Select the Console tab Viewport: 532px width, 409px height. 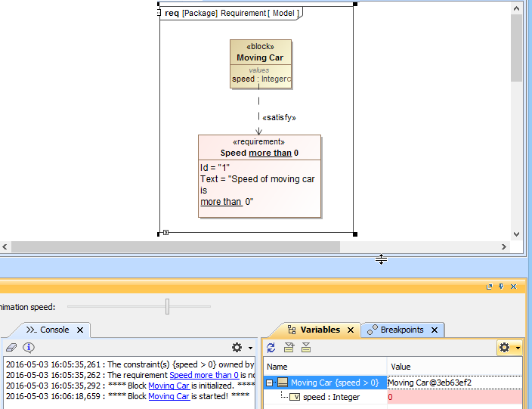coord(54,330)
